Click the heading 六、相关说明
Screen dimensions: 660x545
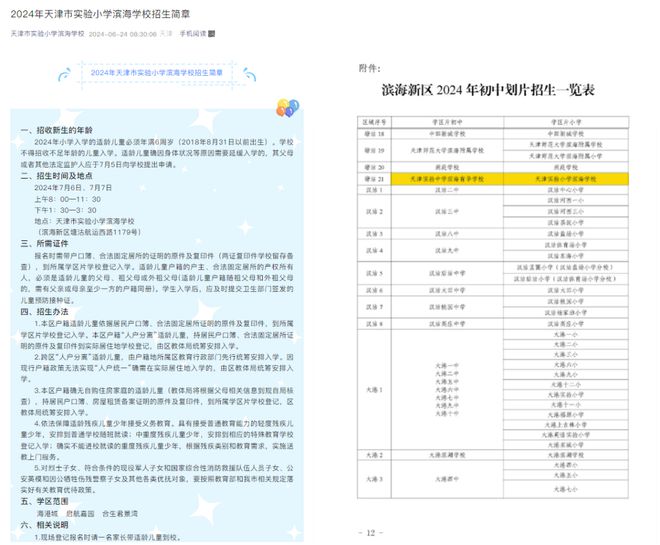[x=44, y=525]
